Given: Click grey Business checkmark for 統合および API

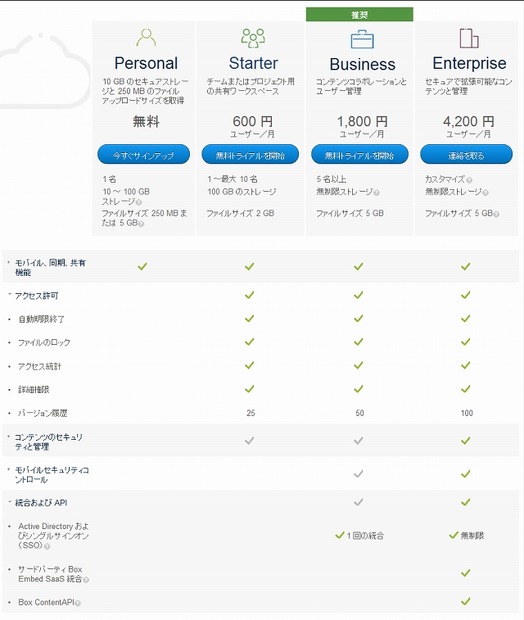Looking at the screenshot, I should tap(358, 502).
